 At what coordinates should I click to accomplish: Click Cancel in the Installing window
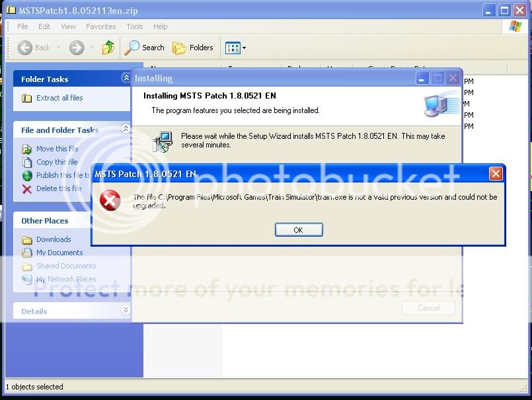coord(428,308)
